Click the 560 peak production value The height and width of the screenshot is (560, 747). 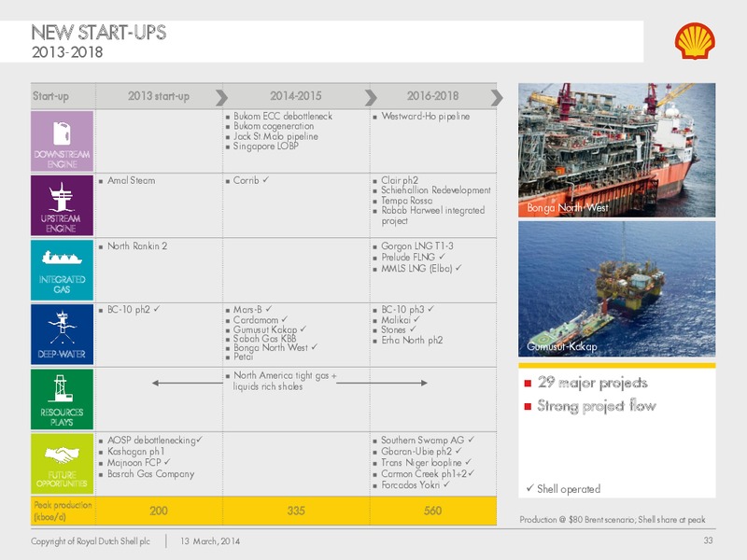click(432, 511)
